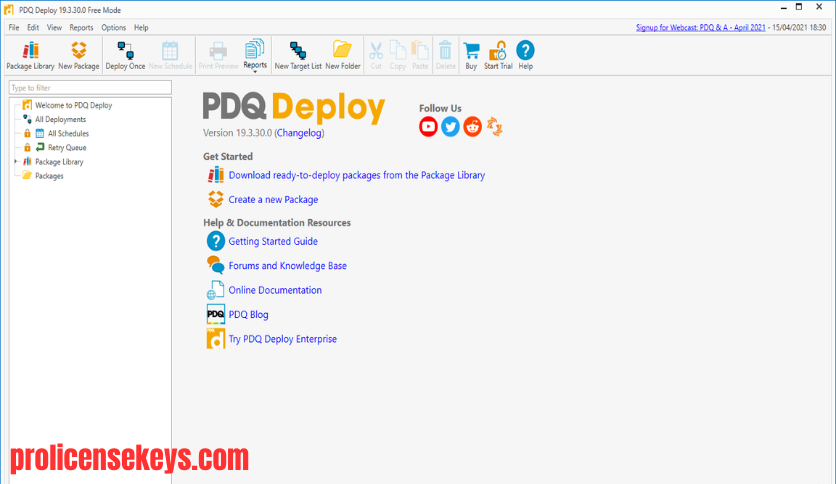The width and height of the screenshot is (836, 484).
Task: Click Download ready-to-deploy packages link
Action: (x=357, y=175)
